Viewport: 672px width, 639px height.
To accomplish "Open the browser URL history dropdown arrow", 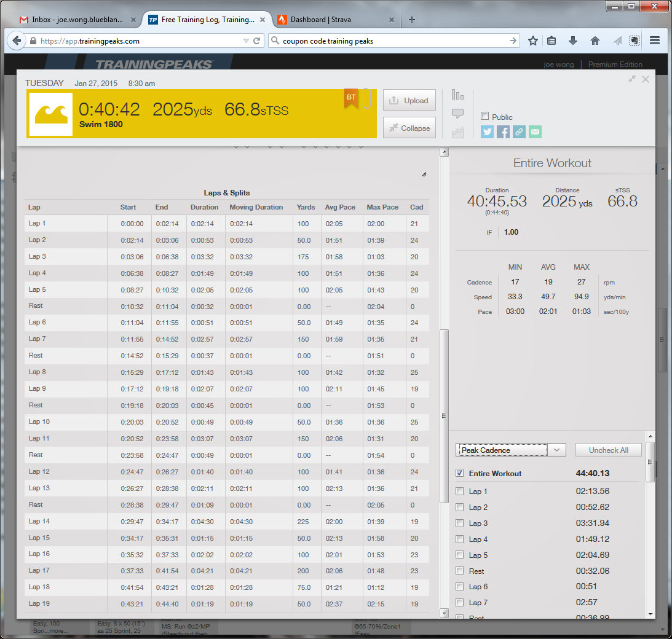I will click(x=247, y=41).
